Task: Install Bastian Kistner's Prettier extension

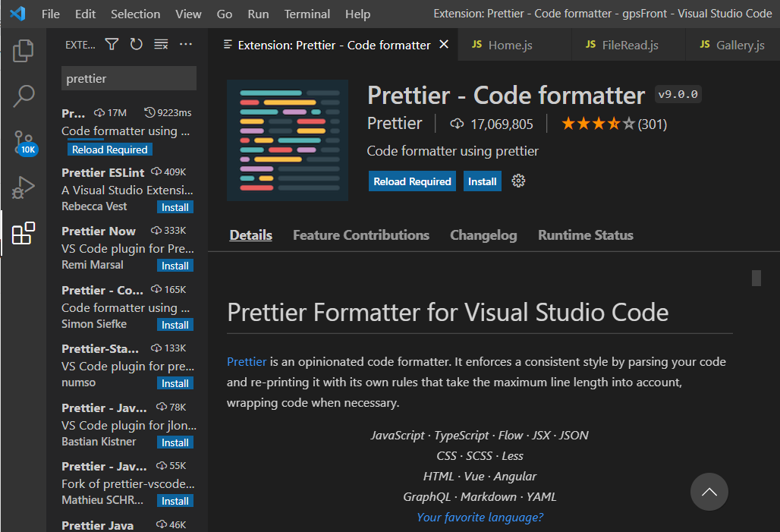Action: 175,442
